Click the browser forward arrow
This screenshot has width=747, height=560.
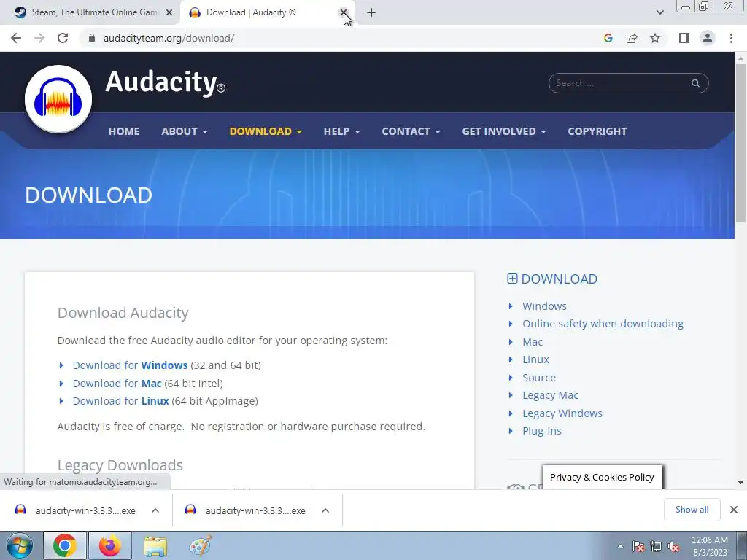coord(39,38)
